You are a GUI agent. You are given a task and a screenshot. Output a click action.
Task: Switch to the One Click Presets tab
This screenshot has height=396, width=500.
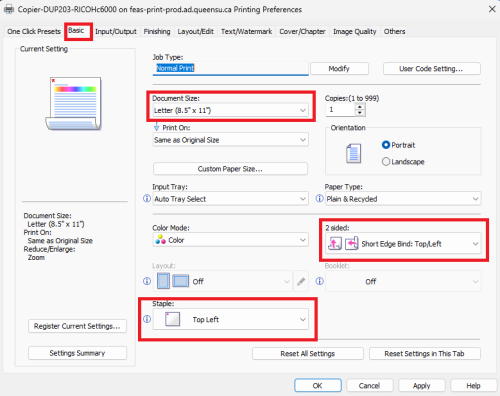coord(34,31)
